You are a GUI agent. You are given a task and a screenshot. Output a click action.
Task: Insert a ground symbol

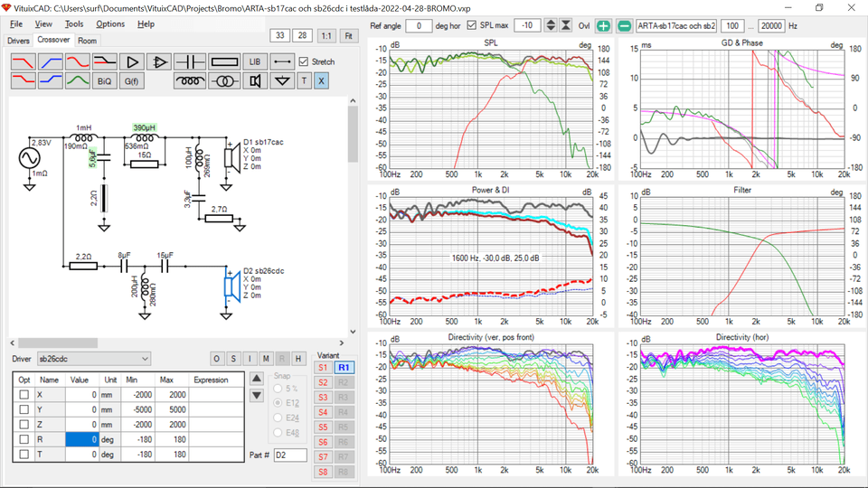[282, 80]
